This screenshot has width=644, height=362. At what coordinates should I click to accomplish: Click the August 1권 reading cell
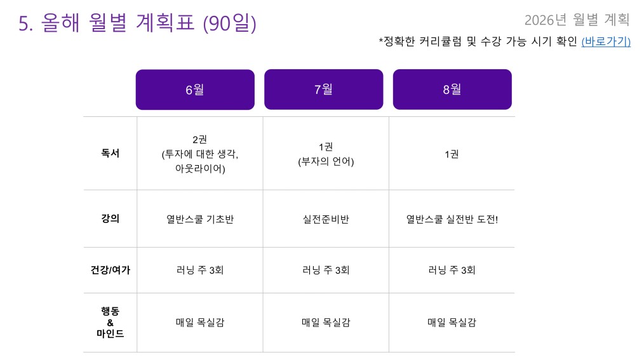452,154
